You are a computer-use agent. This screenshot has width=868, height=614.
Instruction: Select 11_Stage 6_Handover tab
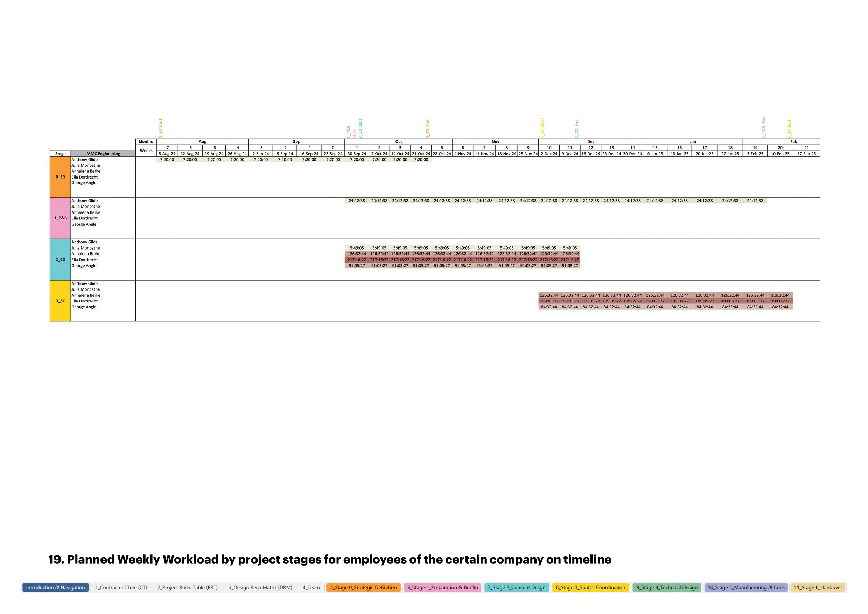pyautogui.click(x=818, y=587)
